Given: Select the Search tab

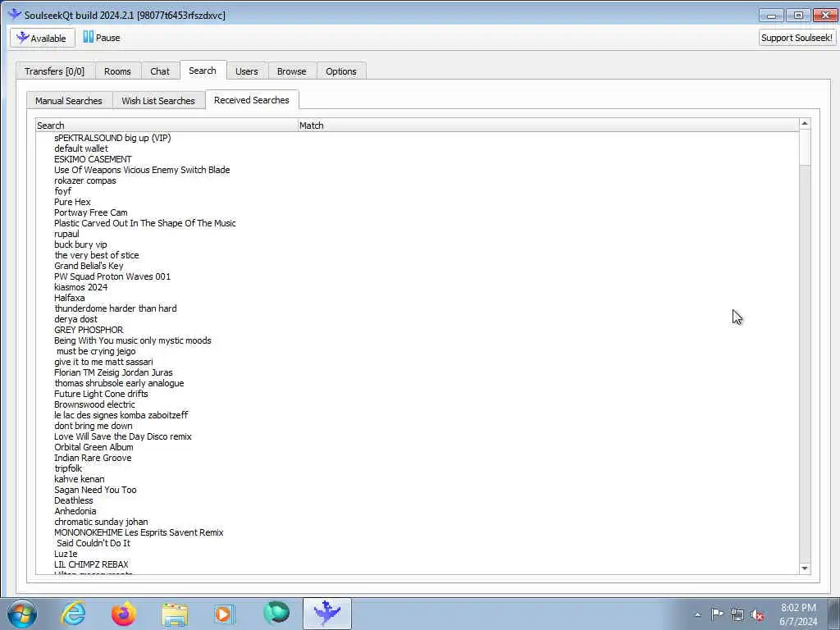Looking at the screenshot, I should [203, 71].
